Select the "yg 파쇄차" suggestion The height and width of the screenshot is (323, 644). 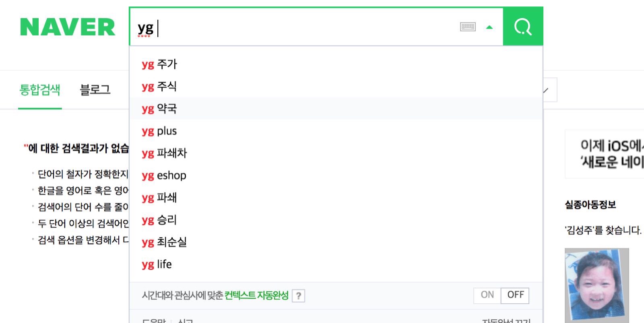coord(164,153)
